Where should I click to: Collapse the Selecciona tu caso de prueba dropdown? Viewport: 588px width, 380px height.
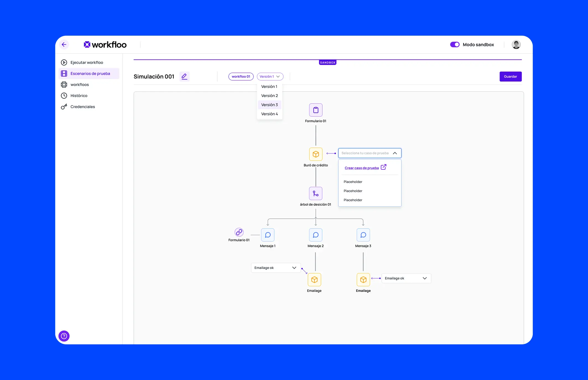[395, 153]
